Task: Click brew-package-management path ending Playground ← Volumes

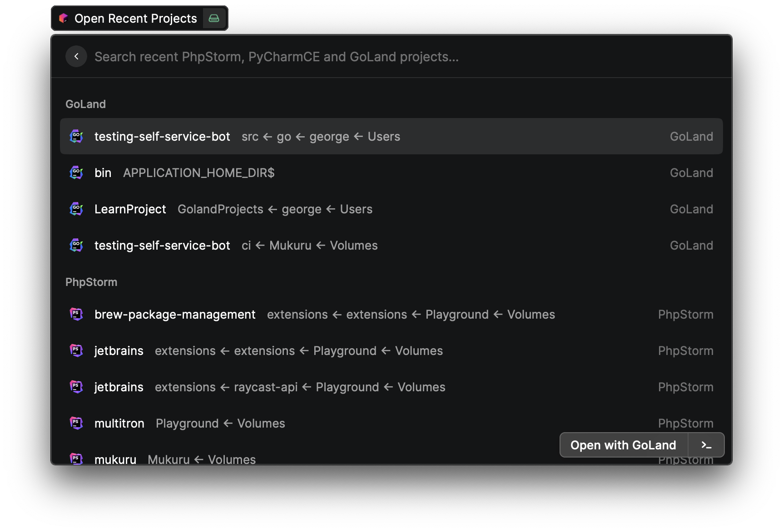Action: pyautogui.click(x=411, y=315)
